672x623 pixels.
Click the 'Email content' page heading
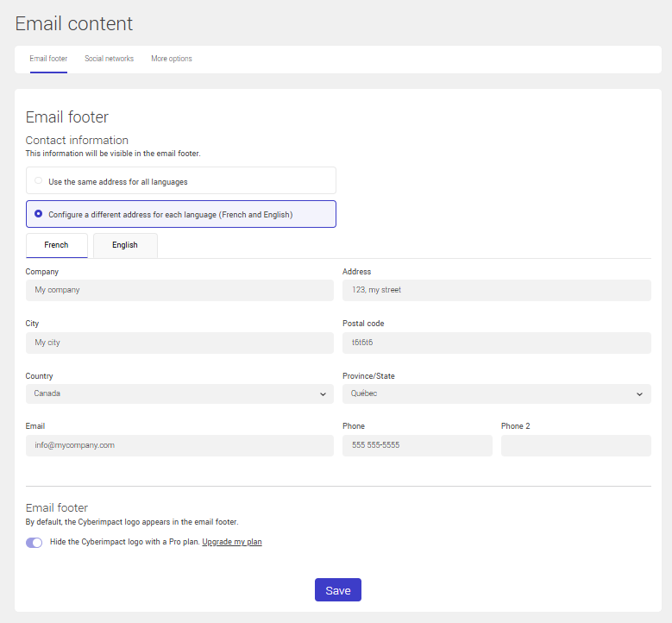coord(74,23)
